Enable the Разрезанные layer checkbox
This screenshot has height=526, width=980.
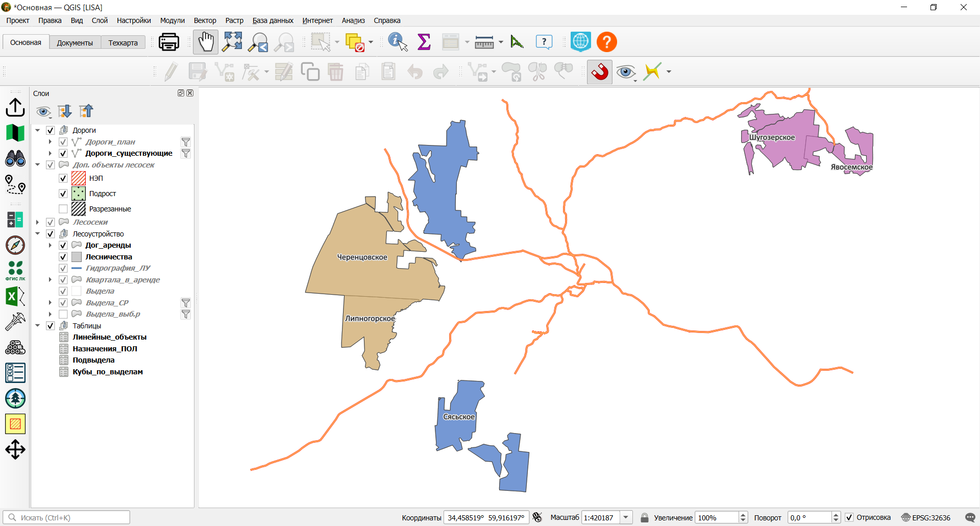(x=63, y=209)
